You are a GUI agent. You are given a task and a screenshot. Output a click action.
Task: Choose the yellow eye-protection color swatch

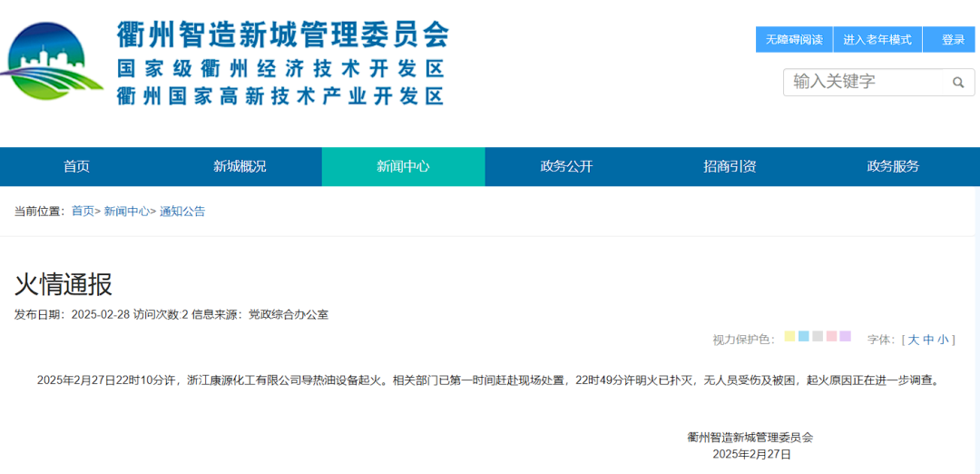point(789,336)
